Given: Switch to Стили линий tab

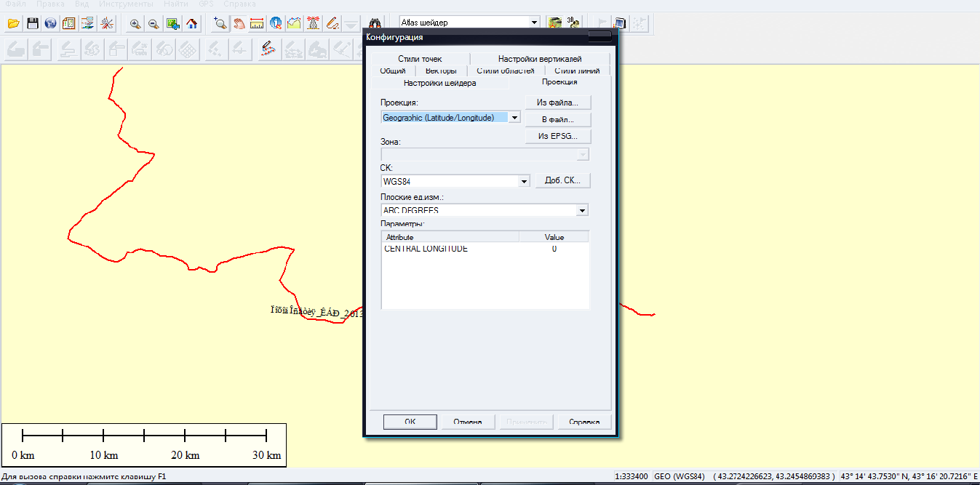Looking at the screenshot, I should (x=577, y=71).
